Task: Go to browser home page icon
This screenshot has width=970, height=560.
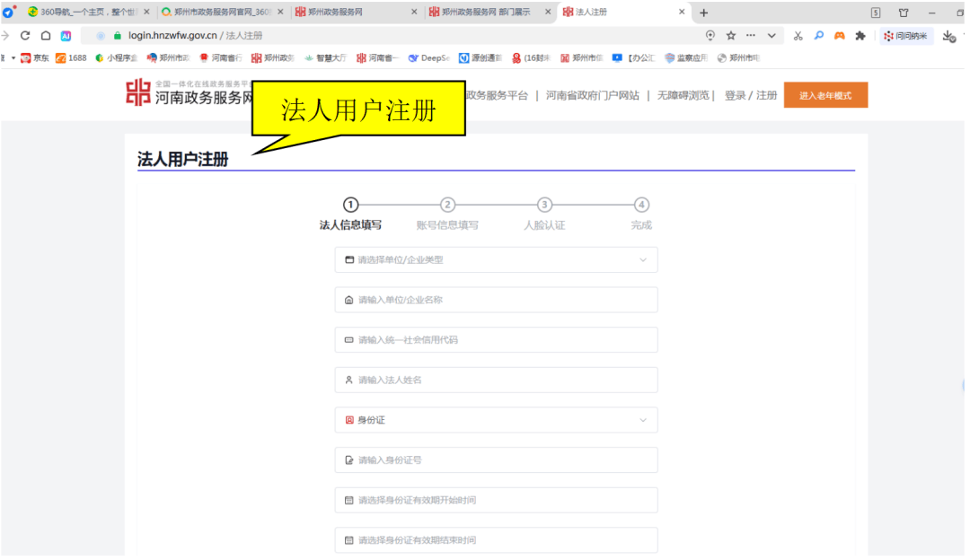Action: pyautogui.click(x=46, y=36)
